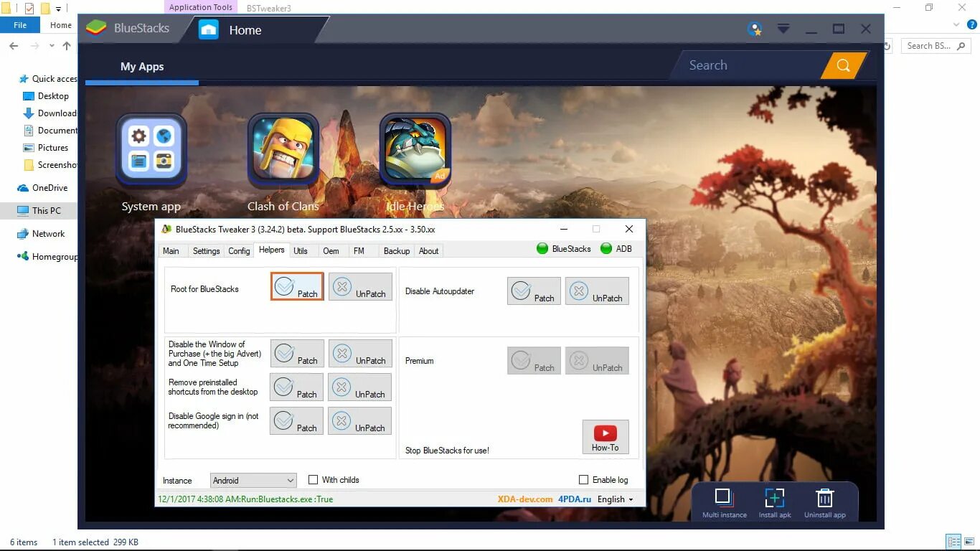Open the English language dropdown

[x=616, y=499]
